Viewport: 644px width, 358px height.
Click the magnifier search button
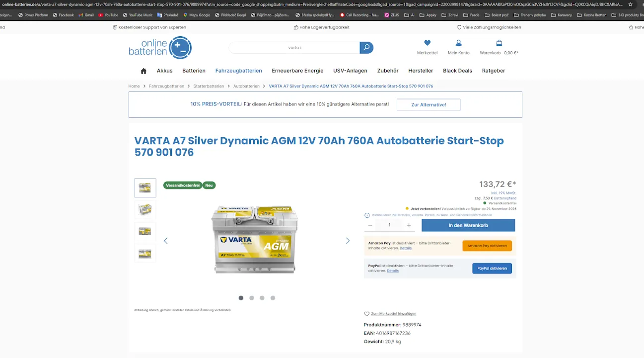tap(366, 48)
